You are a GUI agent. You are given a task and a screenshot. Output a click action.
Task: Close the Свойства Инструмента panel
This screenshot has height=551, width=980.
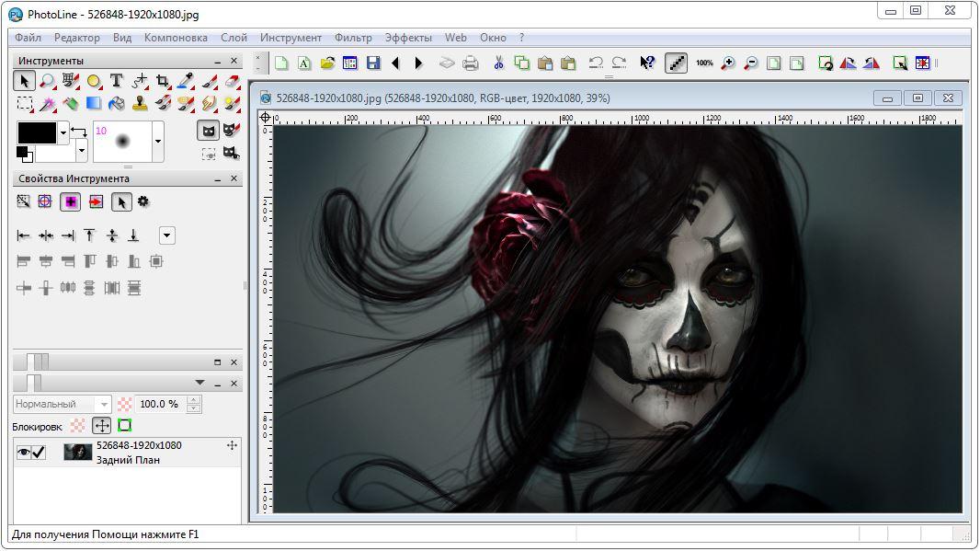point(234,178)
